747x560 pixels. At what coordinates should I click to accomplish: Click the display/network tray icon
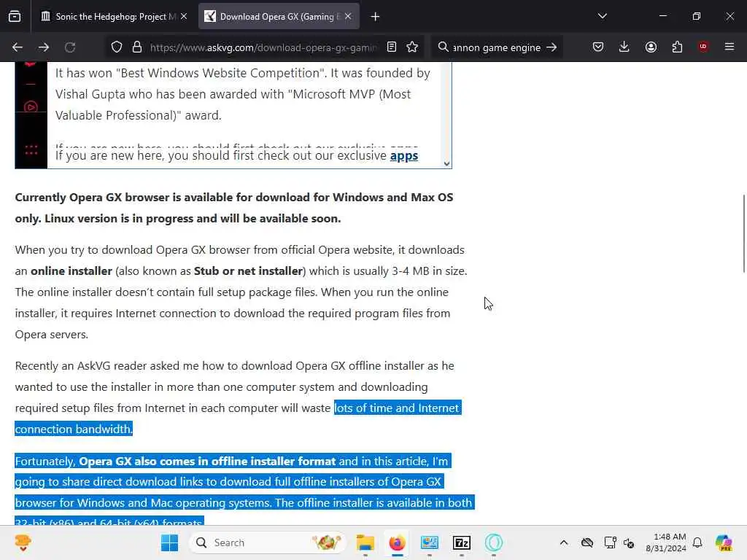[x=610, y=542]
